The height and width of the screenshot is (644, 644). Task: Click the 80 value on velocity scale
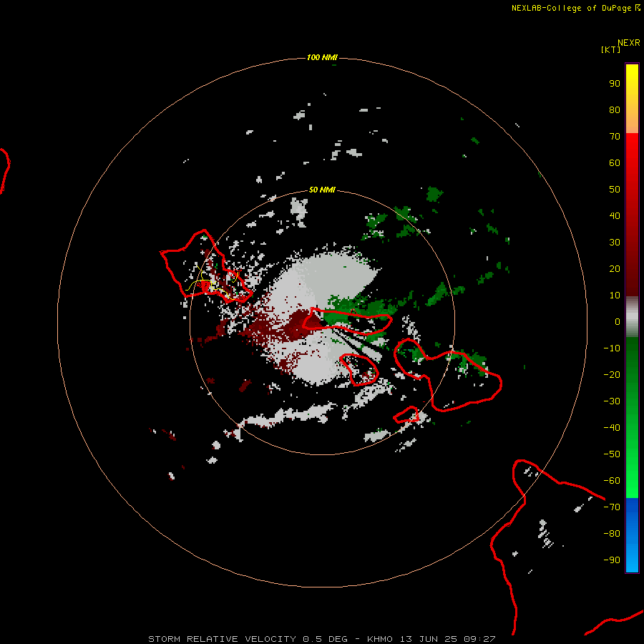coord(615,110)
